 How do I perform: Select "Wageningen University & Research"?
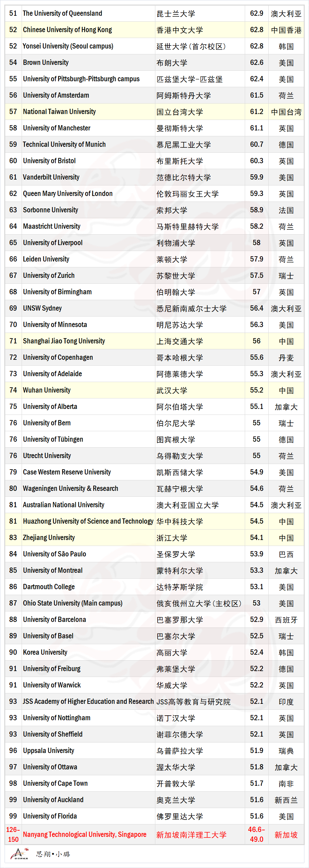click(x=70, y=489)
